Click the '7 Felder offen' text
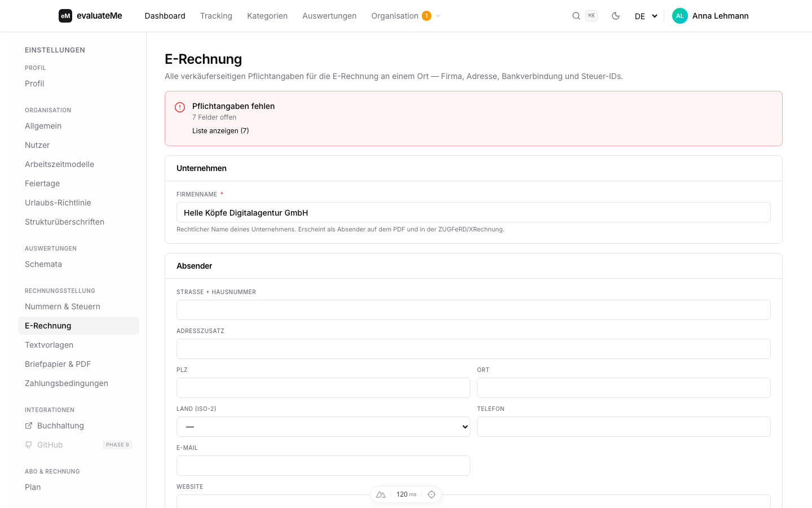The image size is (812, 508). (214, 117)
